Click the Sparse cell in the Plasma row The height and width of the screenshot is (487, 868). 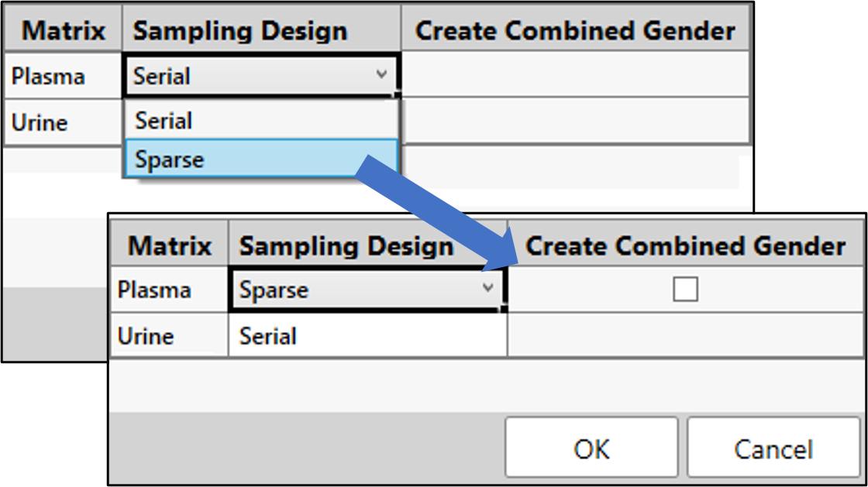tap(364, 289)
